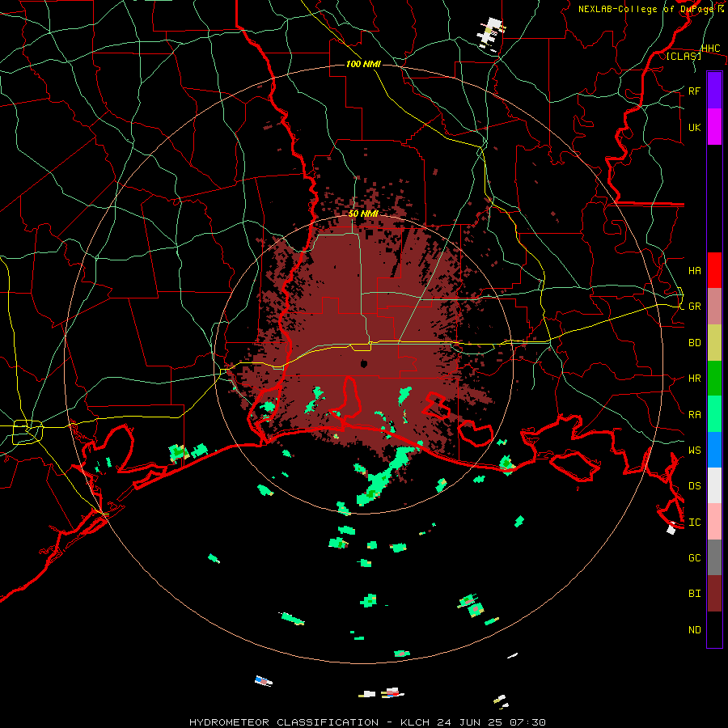Click the Hydrometeor Classification KLCH timestamp caption
Viewport: 728px width, 728px height.
[x=368, y=722]
